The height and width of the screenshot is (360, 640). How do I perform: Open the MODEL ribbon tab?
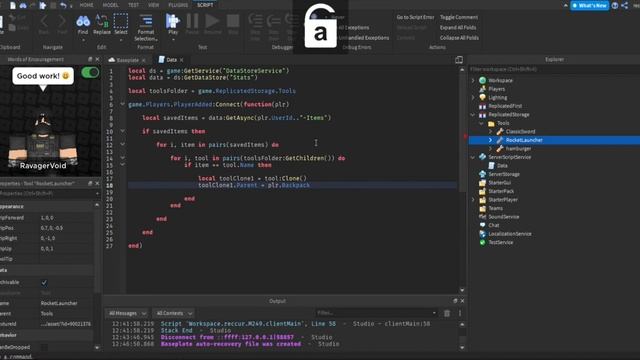pyautogui.click(x=111, y=5)
